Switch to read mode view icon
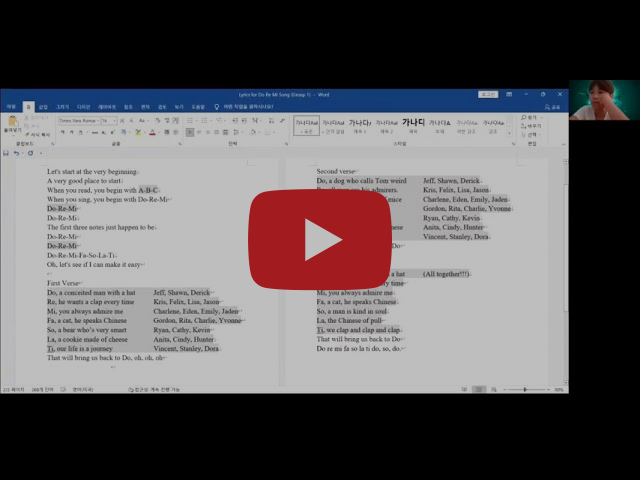640x480 pixels. 464,390
